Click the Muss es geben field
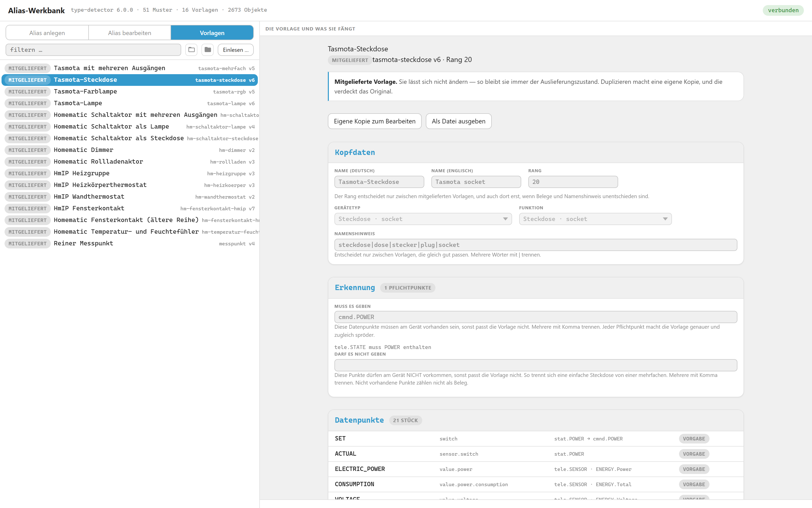The height and width of the screenshot is (508, 812). point(535,317)
